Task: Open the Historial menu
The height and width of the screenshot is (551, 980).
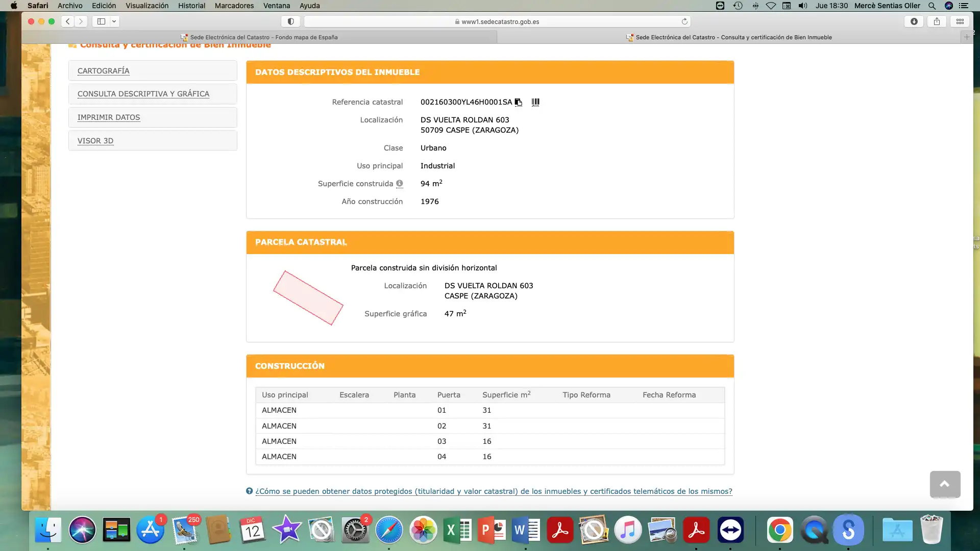Action: coord(191,6)
